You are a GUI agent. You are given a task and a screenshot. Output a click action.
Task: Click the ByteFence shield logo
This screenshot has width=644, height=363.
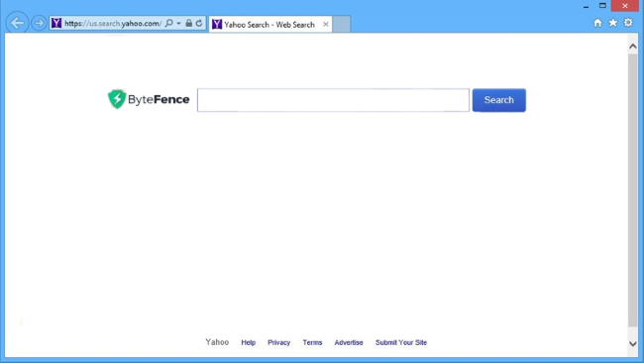click(117, 99)
